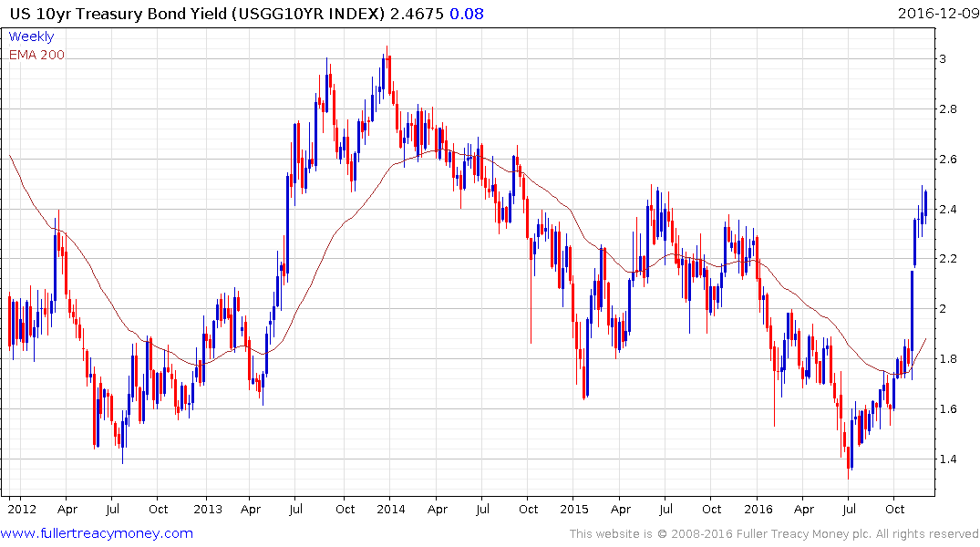Click the 1.8 value on the yield axis
The width and height of the screenshot is (980, 547).
(948, 359)
